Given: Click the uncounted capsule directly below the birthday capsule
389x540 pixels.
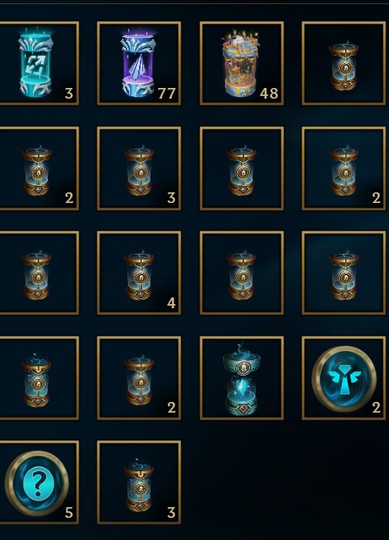Looking at the screenshot, I should tap(242, 168).
